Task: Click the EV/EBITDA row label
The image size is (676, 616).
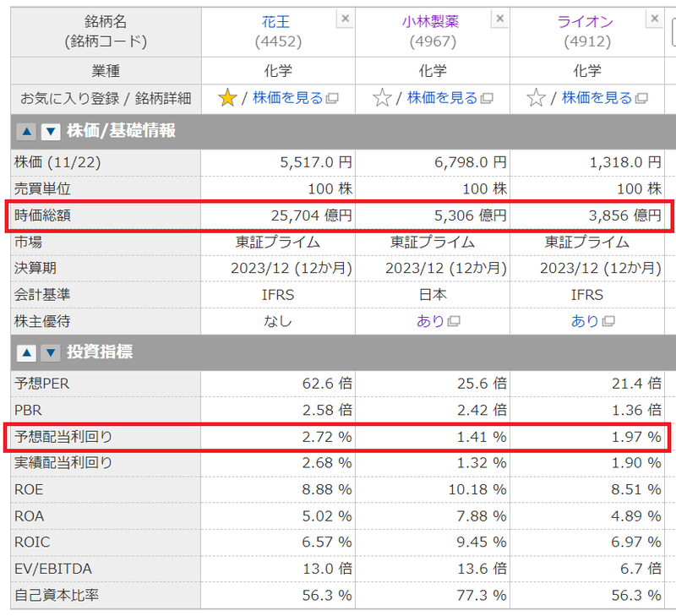Action: tap(53, 569)
